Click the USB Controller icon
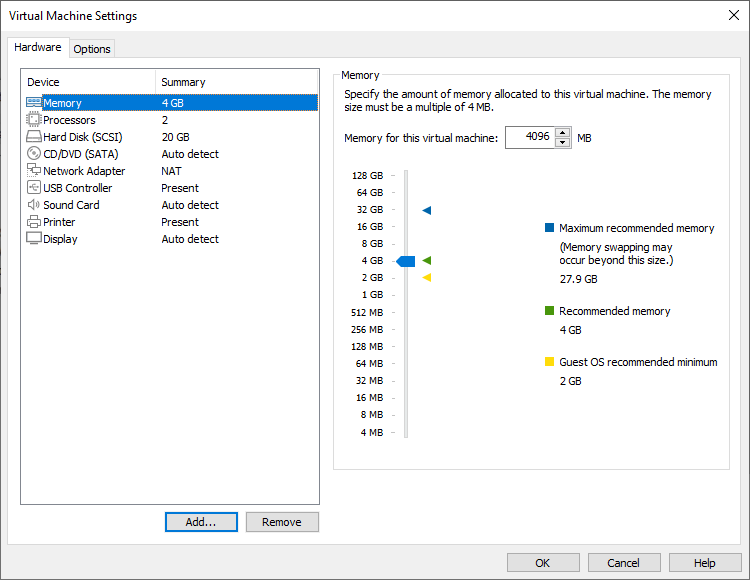 click(33, 188)
